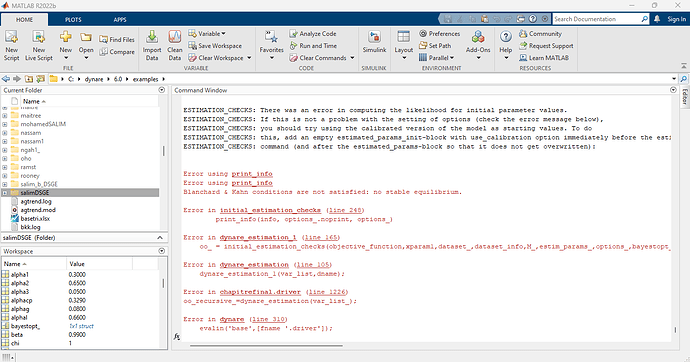Switch to the APPS tab
Viewport: 690px width, 362px height.
click(x=120, y=19)
